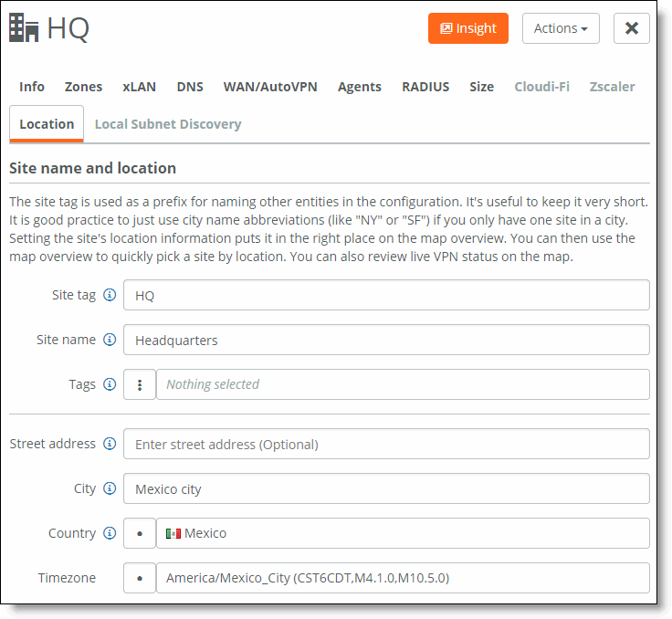Open the Tags options menu button

(x=140, y=384)
